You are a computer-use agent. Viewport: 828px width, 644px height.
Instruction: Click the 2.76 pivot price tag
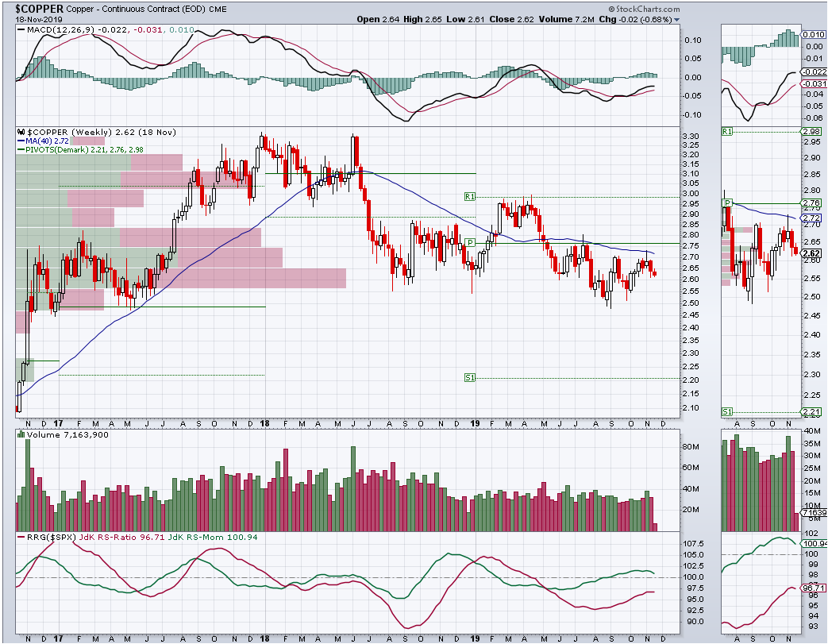pos(811,202)
